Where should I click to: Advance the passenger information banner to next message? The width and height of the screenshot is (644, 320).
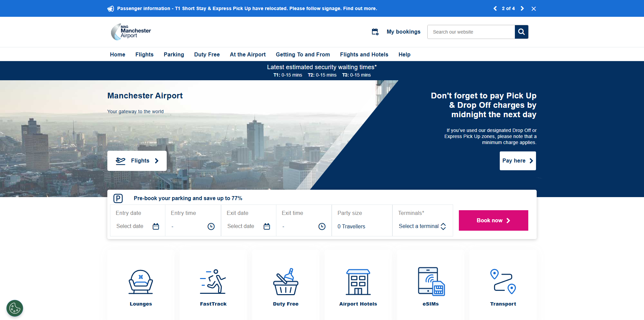click(x=522, y=8)
